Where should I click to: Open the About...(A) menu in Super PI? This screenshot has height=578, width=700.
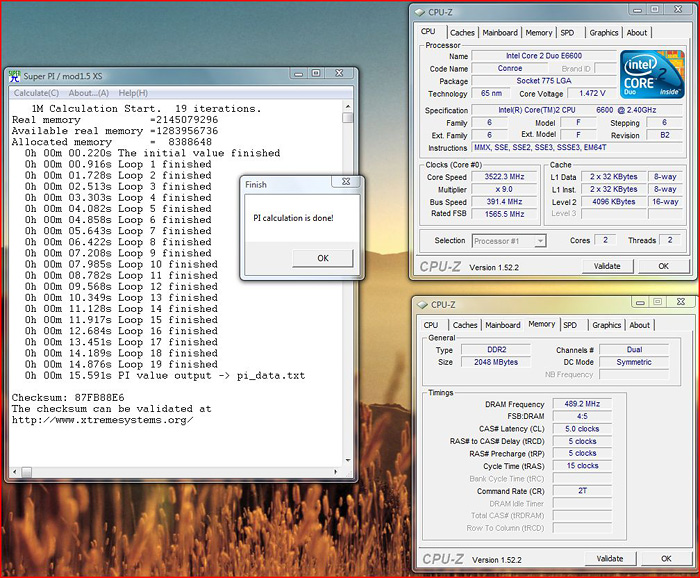pyautogui.click(x=89, y=92)
